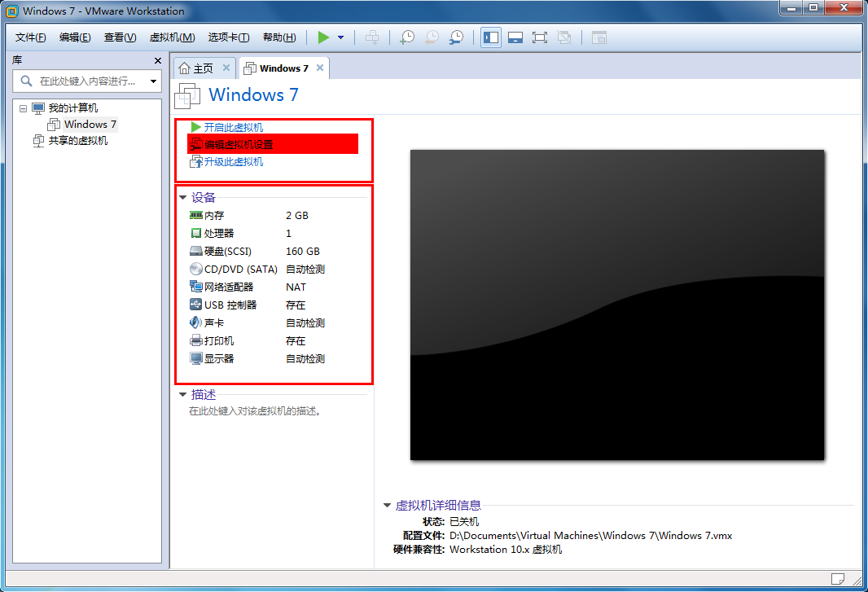Click the message log icon in the status bar
This screenshot has width=868, height=592.
click(x=838, y=579)
